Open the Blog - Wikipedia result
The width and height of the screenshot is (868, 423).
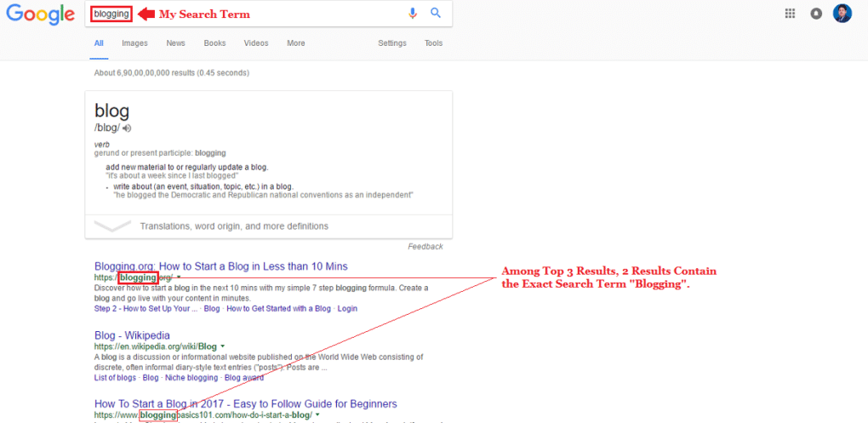click(x=132, y=335)
